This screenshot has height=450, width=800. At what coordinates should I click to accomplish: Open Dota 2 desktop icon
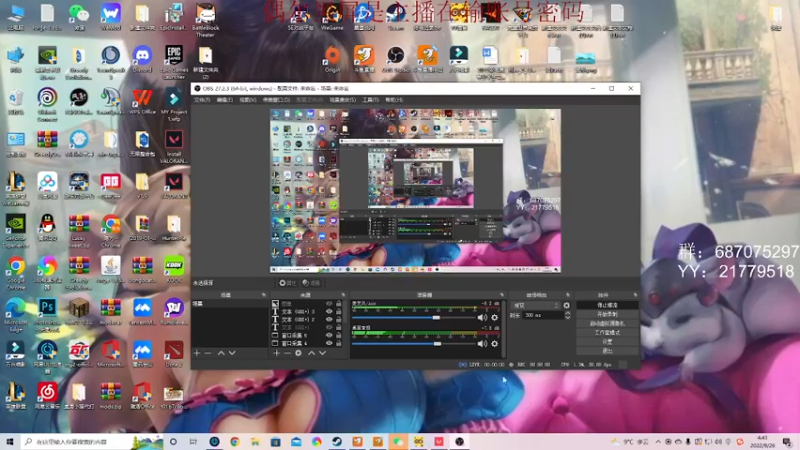pyautogui.click(x=173, y=355)
